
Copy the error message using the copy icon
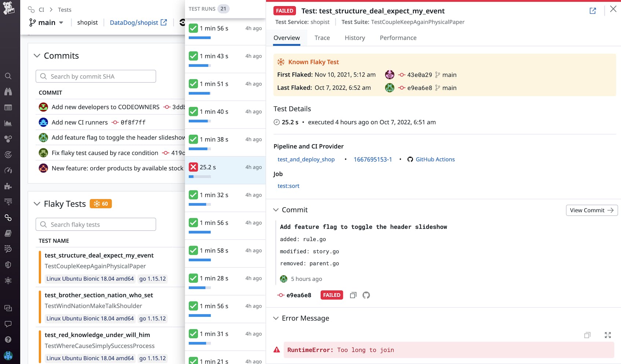click(587, 335)
